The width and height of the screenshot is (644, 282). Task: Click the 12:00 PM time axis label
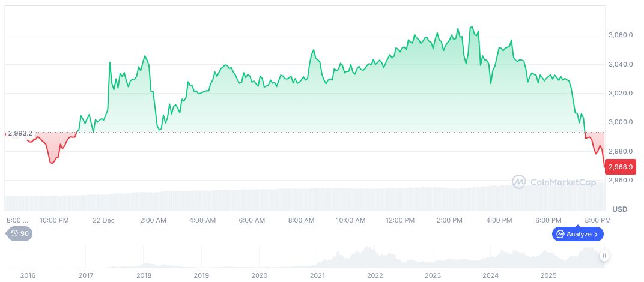400,220
